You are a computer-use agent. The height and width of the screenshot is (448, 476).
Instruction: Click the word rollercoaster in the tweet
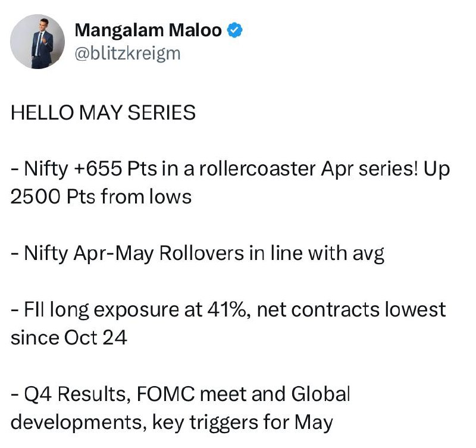coord(258,169)
